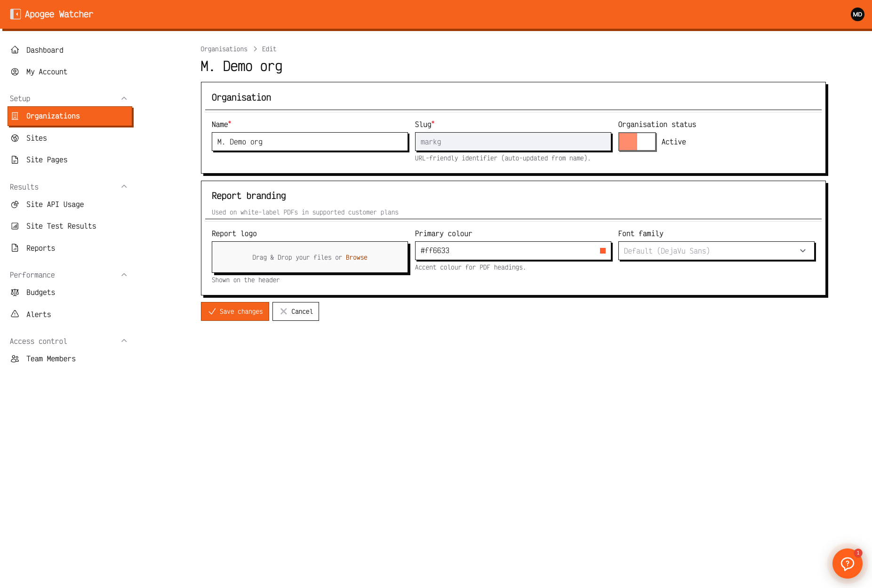Click the Edit breadcrumb text
Viewport: 872px width, 588px height.
(269, 49)
